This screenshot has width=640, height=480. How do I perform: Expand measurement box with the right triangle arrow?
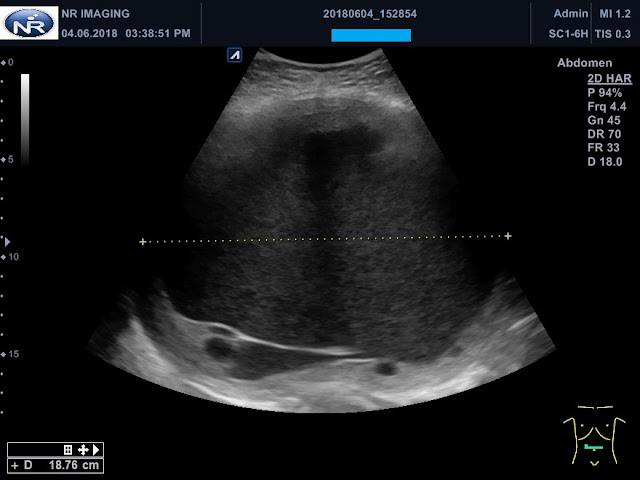[x=96, y=450]
